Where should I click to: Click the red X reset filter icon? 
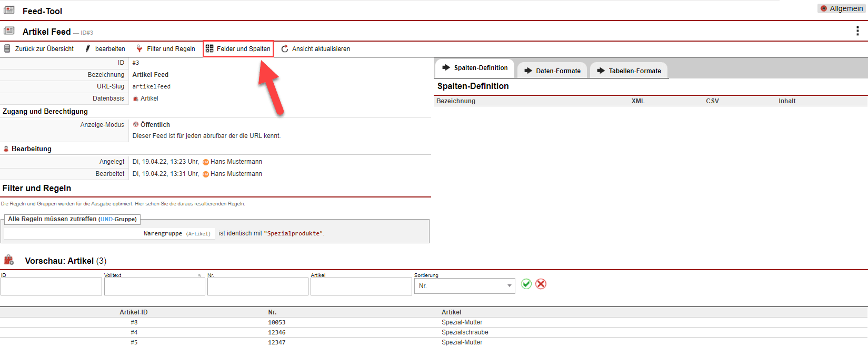point(541,284)
